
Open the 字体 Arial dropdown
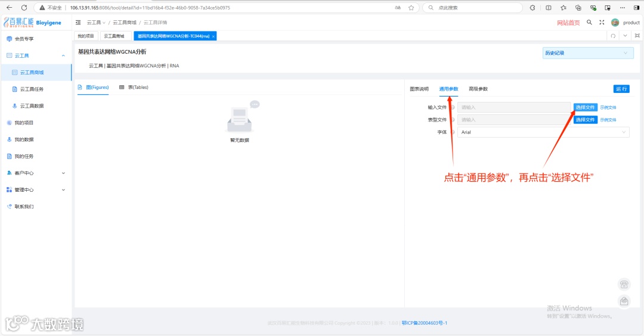tap(543, 132)
